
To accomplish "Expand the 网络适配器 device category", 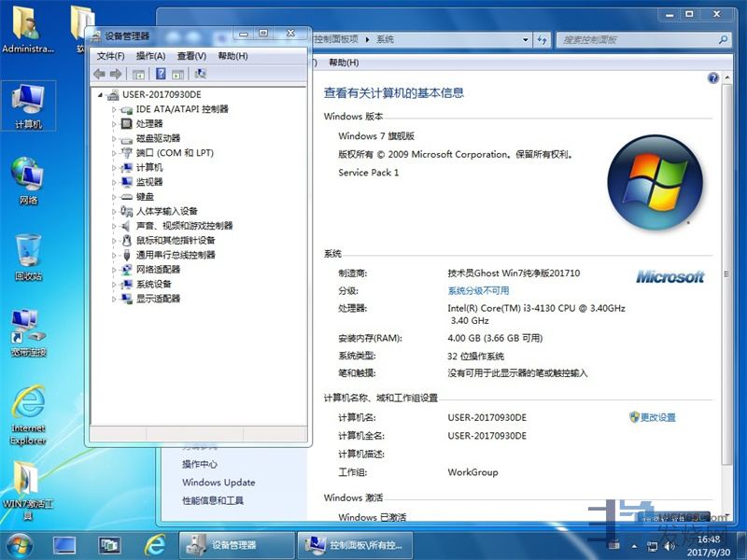I will click(115, 270).
